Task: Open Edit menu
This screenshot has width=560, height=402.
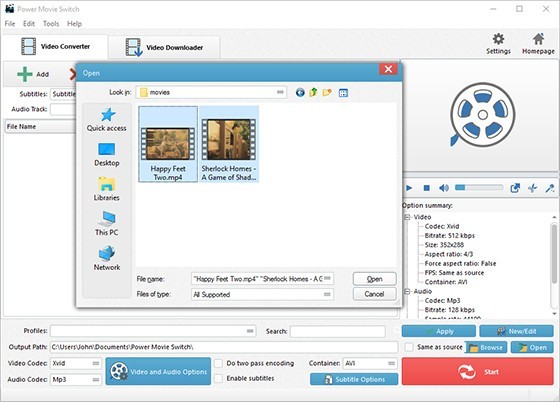Action: tap(29, 24)
